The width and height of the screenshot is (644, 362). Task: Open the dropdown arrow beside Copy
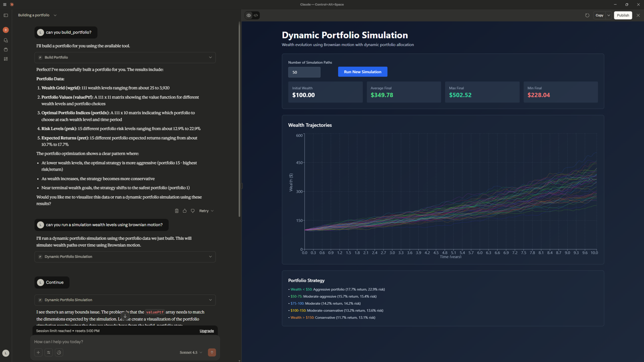609,15
